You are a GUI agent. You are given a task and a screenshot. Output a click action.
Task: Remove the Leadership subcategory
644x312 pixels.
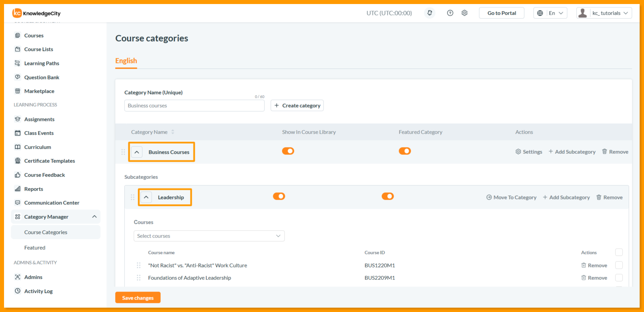[x=609, y=197]
